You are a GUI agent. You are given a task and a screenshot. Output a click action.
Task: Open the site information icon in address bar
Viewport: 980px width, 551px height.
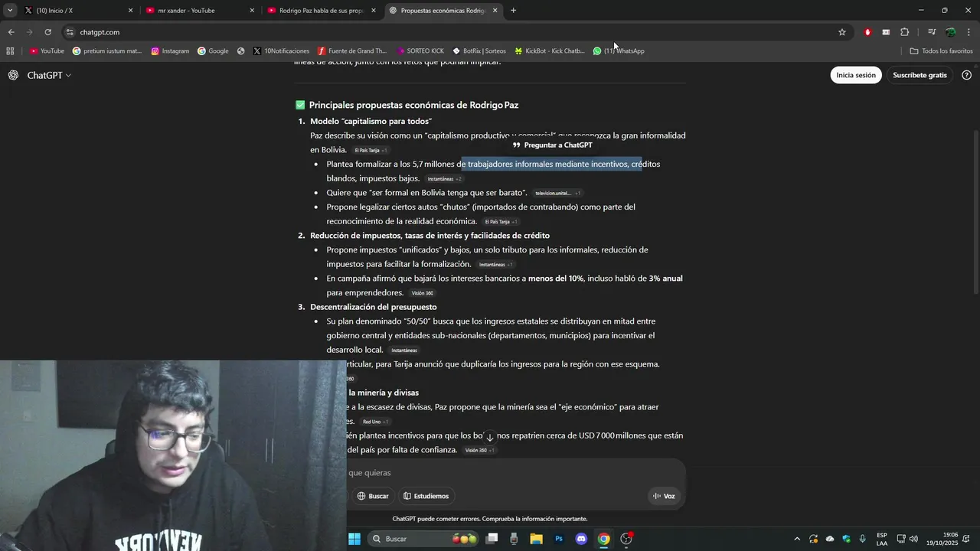(x=70, y=32)
